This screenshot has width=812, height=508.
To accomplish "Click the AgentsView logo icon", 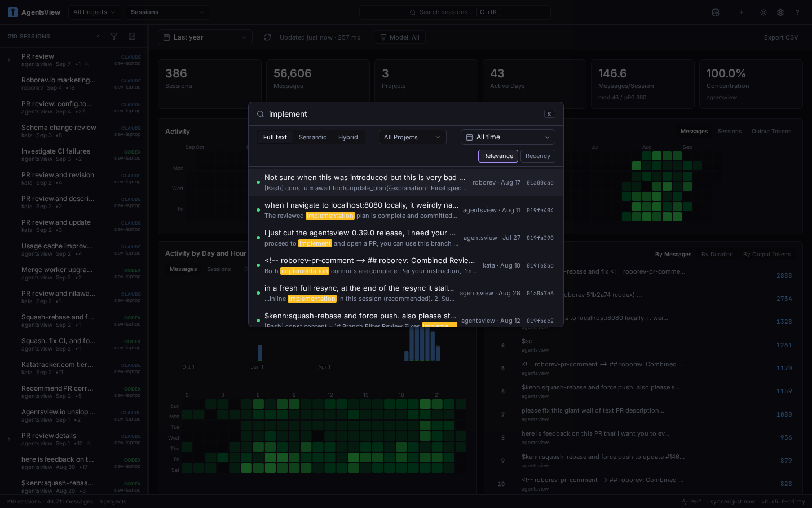I will click(x=13, y=12).
